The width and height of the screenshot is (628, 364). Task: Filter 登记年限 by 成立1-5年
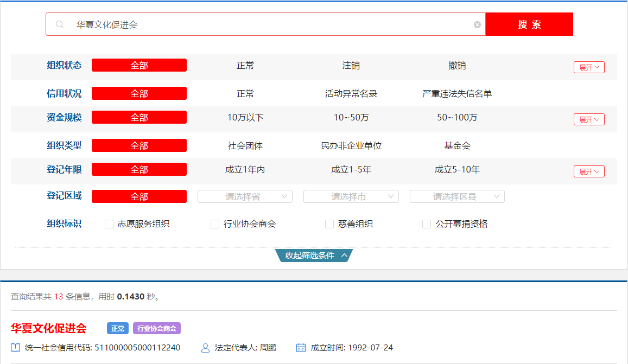click(351, 169)
